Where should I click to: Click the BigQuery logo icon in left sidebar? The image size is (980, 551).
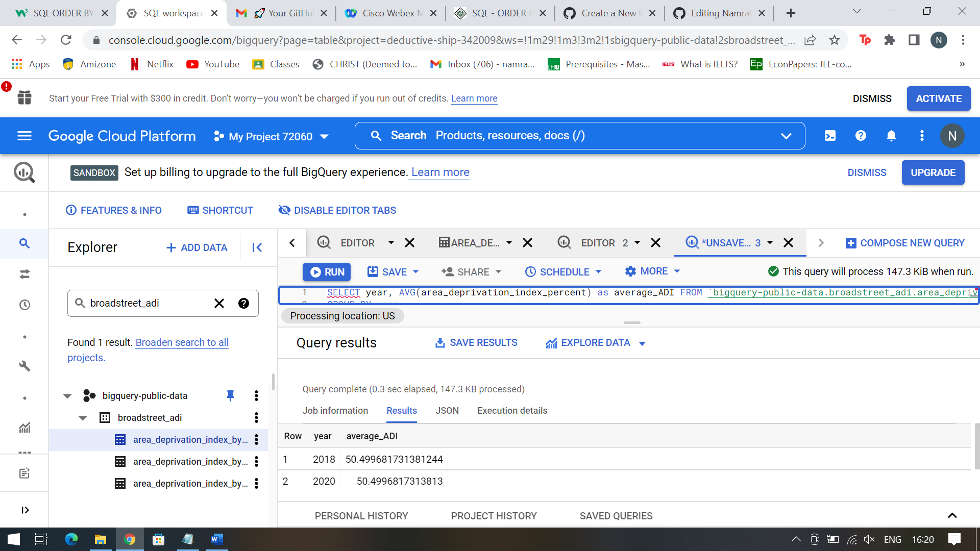[x=24, y=172]
